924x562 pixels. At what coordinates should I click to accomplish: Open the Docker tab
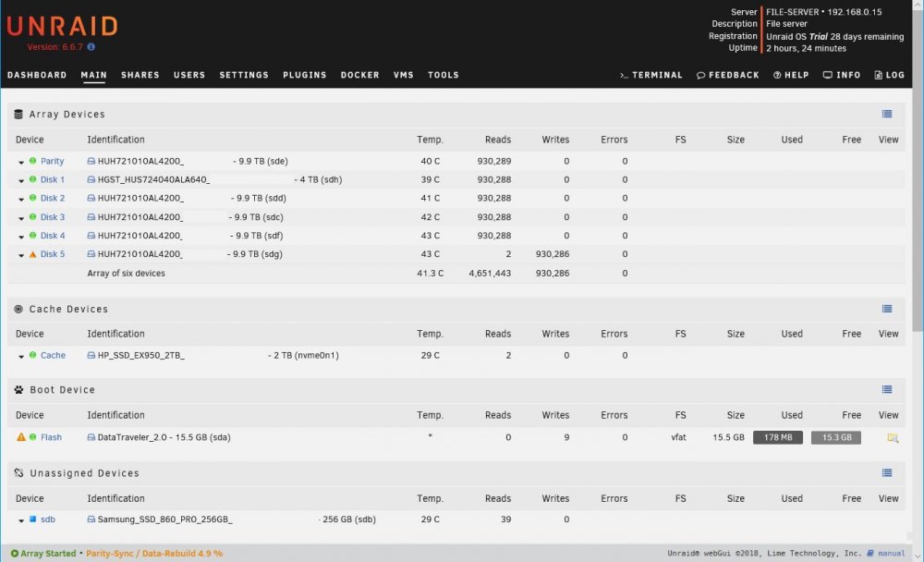[360, 75]
